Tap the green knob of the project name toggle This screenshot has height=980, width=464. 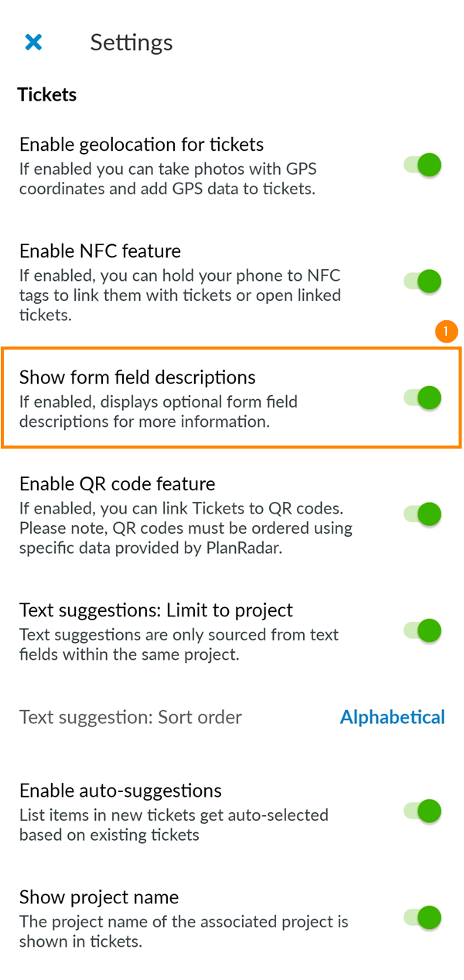point(429,918)
